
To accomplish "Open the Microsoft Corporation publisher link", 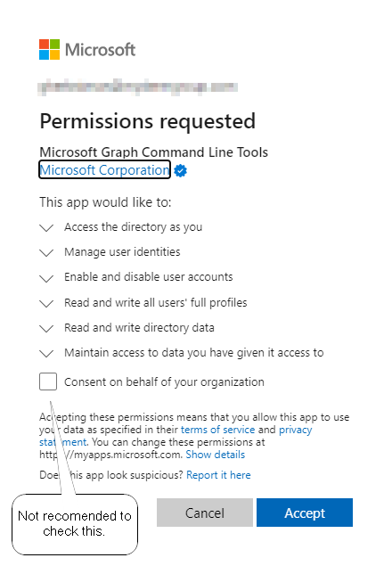I will click(x=104, y=169).
